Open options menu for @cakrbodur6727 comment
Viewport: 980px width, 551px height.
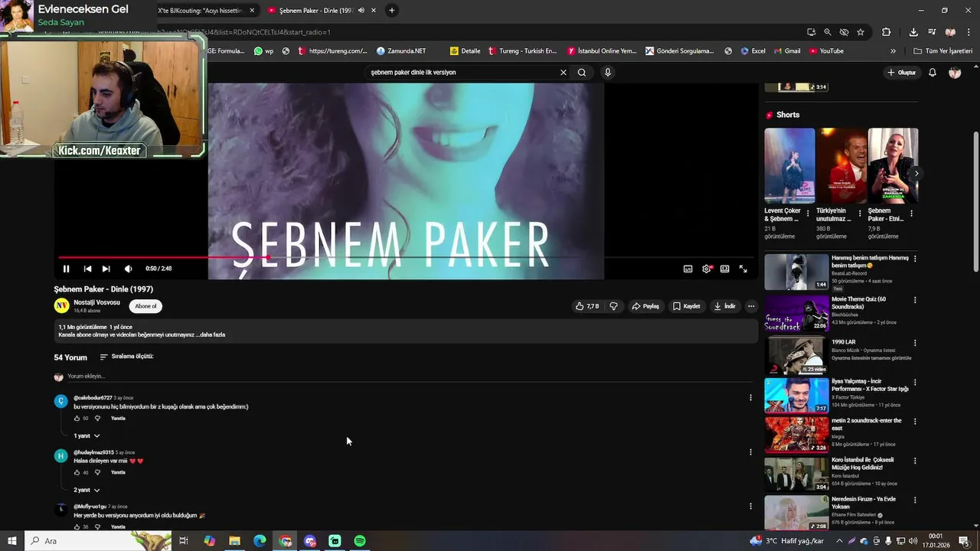[750, 398]
